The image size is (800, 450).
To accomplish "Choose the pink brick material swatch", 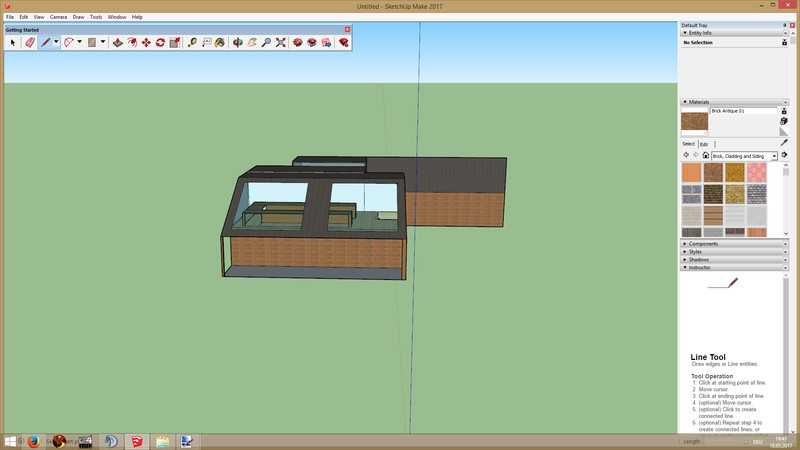I will [758, 172].
